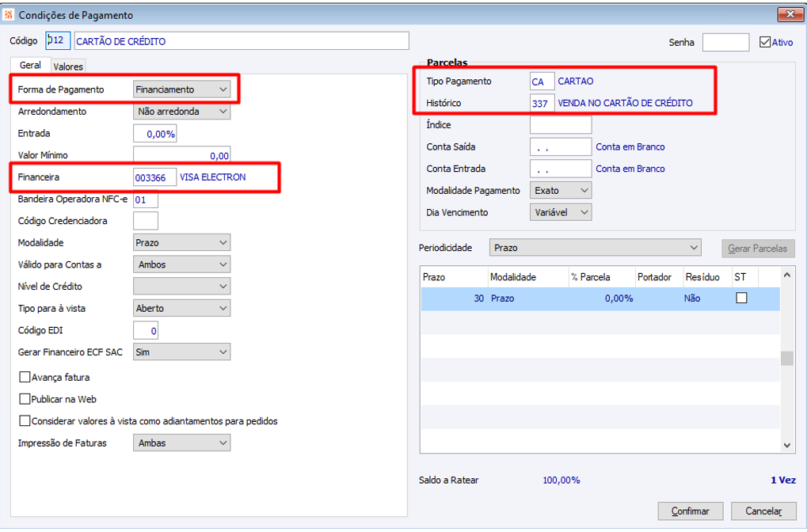807x532 pixels.
Task: Expand the Impressão de Faturas dropdown
Action: (181, 443)
